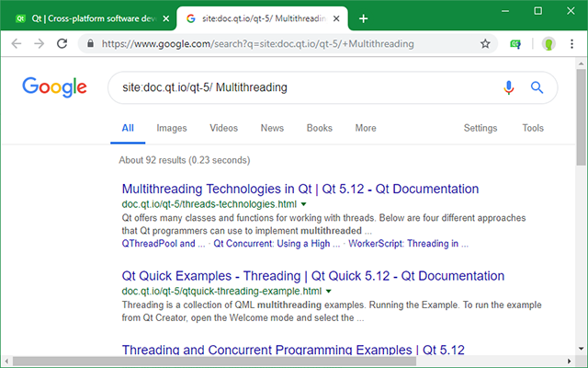The image size is (588, 368).
Task: Open WorkerScript: Threading in sitelink
Action: 408,244
